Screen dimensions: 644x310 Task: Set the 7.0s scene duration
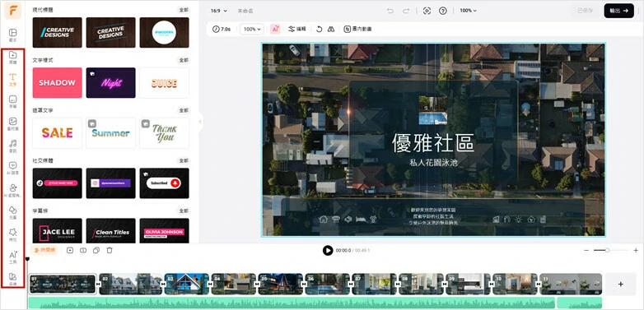pyautogui.click(x=222, y=29)
